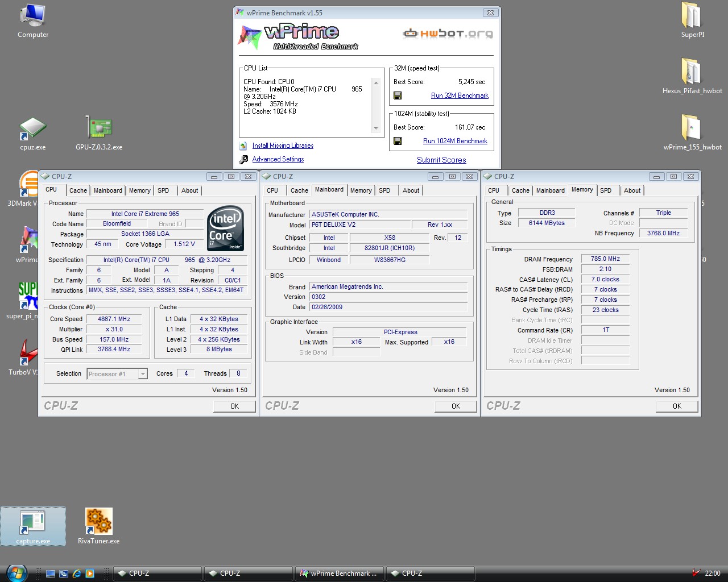Open Internet Explorer from quick launch
This screenshot has width=728, height=582.
click(x=76, y=573)
